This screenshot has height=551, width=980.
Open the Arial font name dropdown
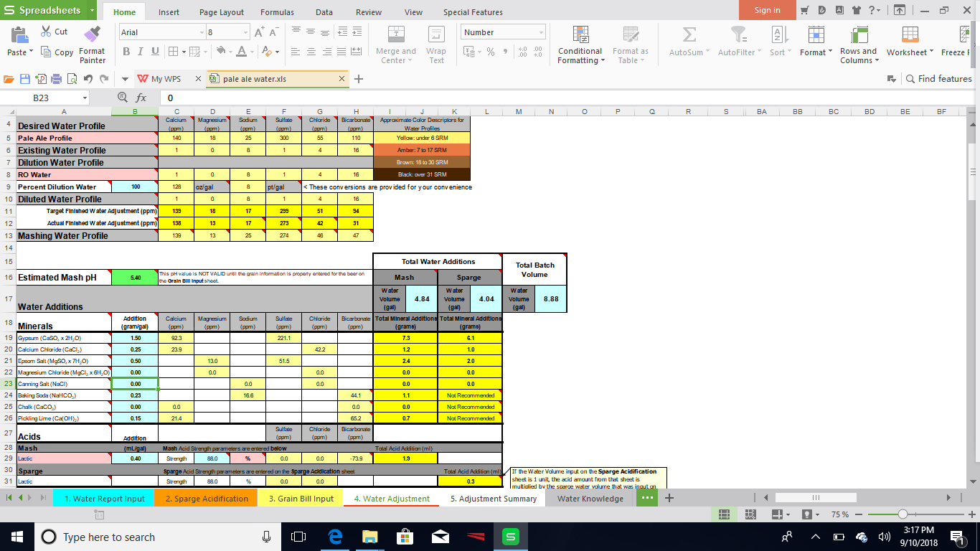point(202,32)
